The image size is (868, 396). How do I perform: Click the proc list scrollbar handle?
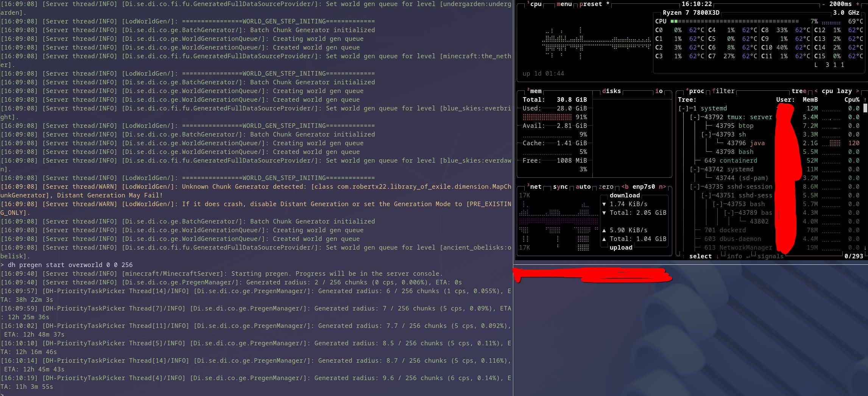coord(865,108)
